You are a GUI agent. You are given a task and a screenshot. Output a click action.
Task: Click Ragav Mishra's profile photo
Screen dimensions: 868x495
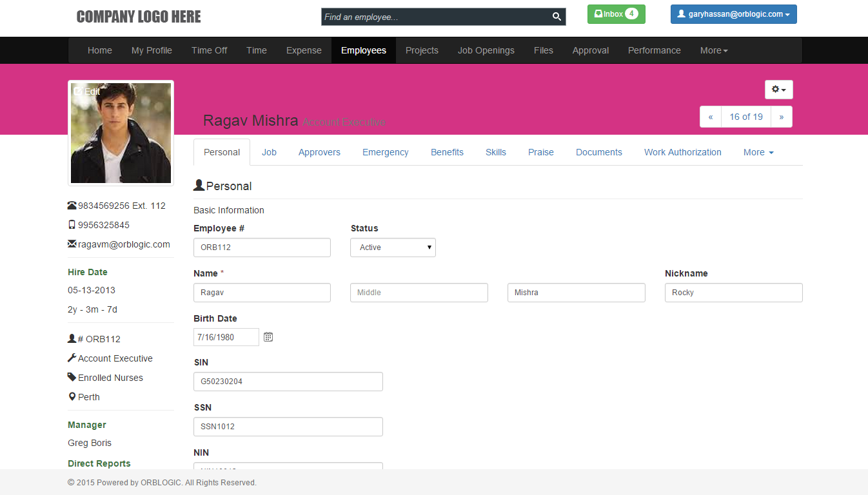[121, 133]
